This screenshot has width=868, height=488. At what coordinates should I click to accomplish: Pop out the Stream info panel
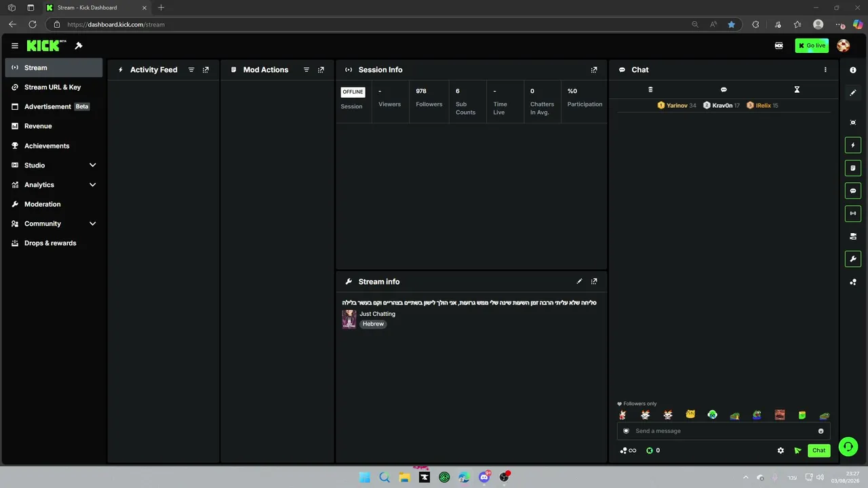click(594, 281)
